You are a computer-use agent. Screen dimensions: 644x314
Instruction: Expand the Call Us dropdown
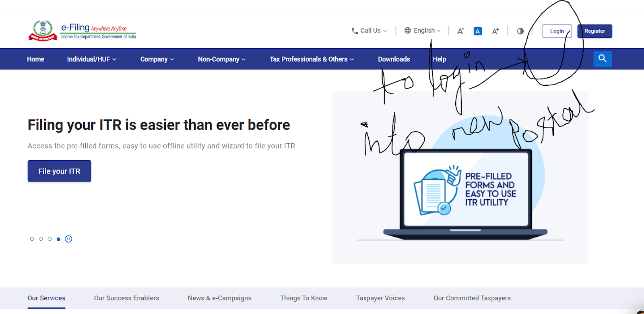pos(369,31)
